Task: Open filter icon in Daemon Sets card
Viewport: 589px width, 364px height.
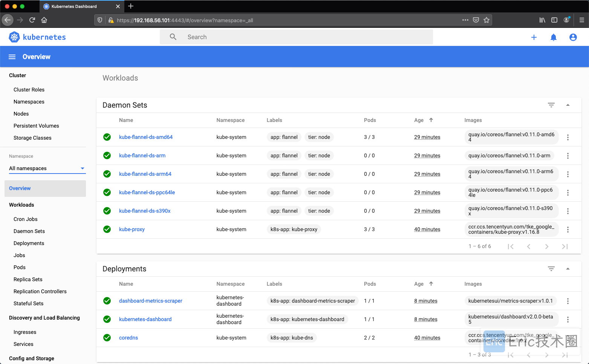Action: [551, 105]
